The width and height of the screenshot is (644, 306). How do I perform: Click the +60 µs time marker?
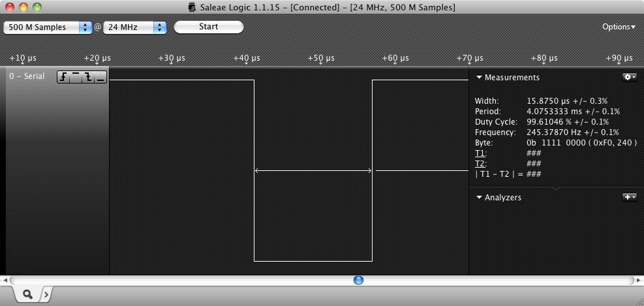[395, 58]
